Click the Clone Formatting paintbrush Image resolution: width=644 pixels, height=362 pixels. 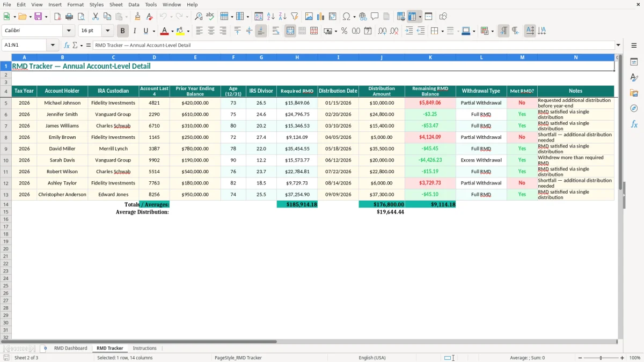(x=138, y=17)
